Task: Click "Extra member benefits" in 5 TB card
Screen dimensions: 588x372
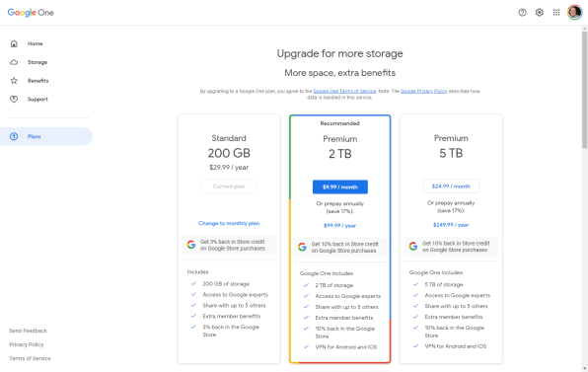Action: (454, 317)
